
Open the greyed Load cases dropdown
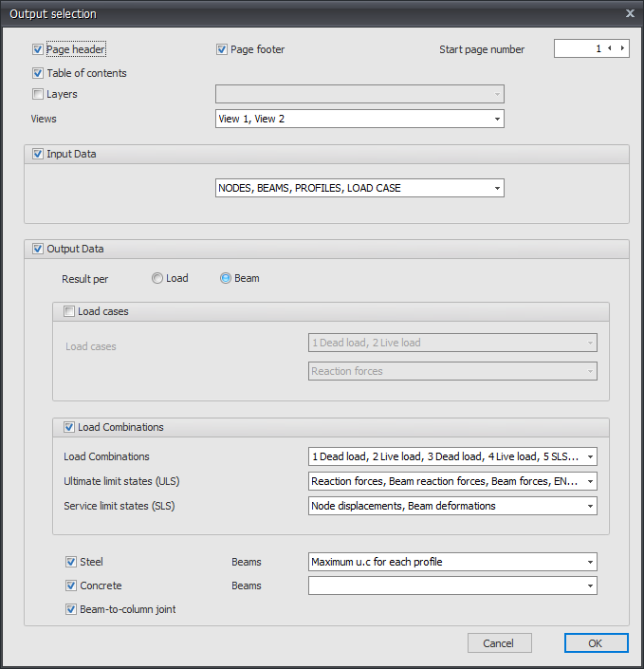pos(452,343)
